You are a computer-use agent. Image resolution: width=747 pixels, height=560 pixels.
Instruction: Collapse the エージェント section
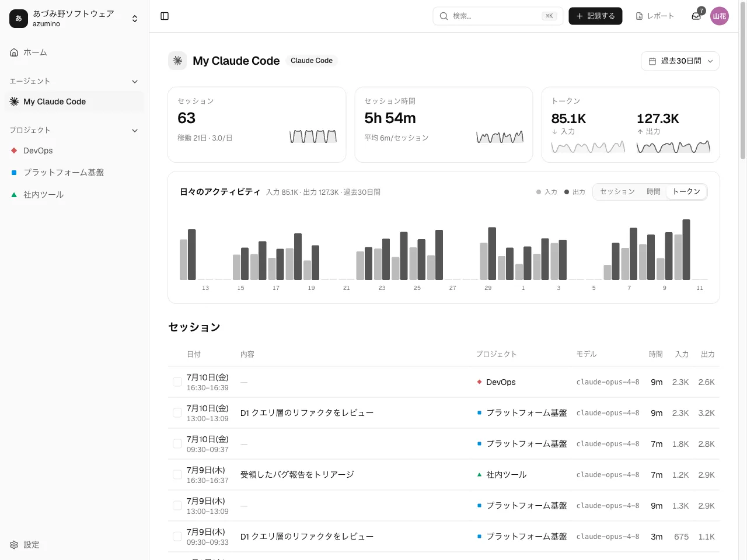click(x=75, y=81)
